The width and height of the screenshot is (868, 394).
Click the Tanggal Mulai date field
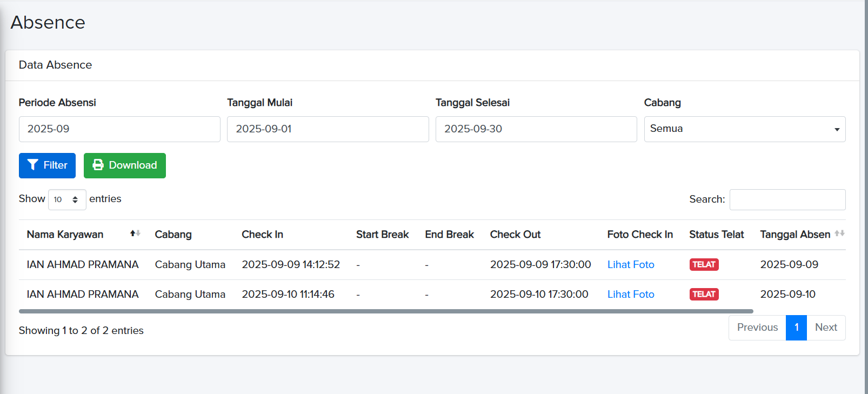coord(328,129)
